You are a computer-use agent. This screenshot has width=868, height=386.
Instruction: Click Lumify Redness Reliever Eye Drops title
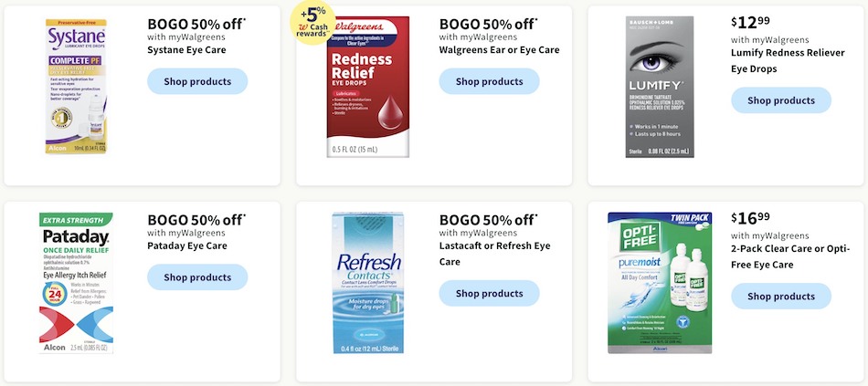pos(788,61)
